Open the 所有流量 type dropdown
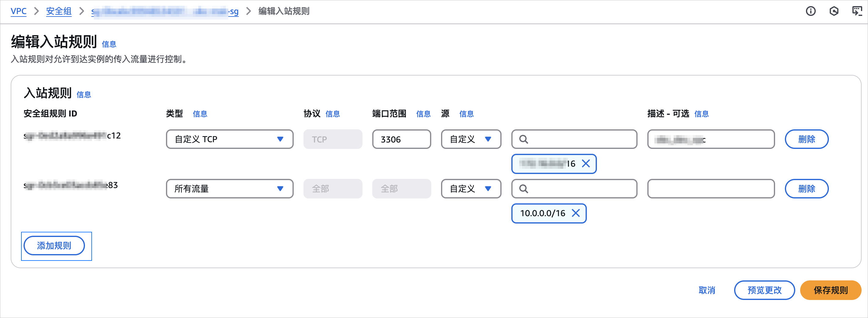The image size is (868, 318). point(230,189)
